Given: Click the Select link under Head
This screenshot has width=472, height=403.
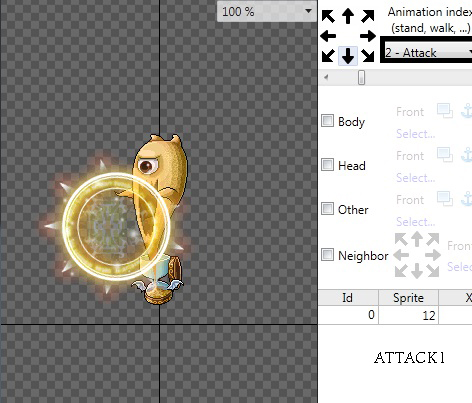Looking at the screenshot, I should tap(415, 178).
